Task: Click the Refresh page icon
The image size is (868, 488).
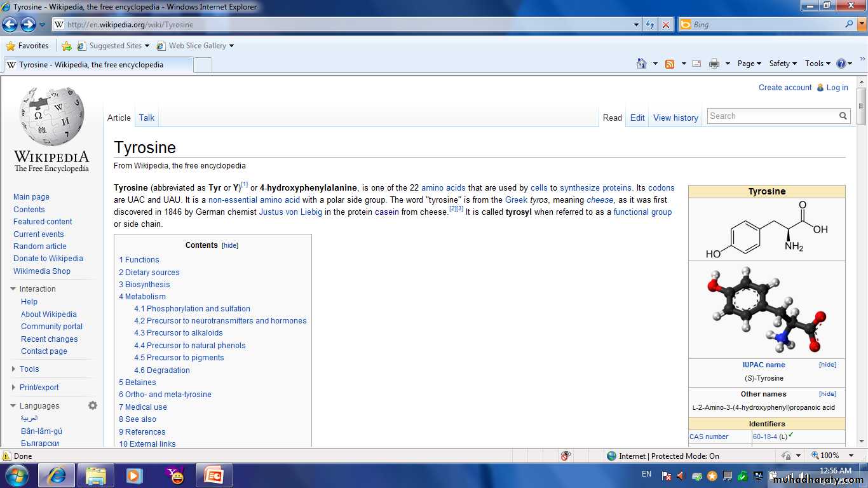Action: 650,25
